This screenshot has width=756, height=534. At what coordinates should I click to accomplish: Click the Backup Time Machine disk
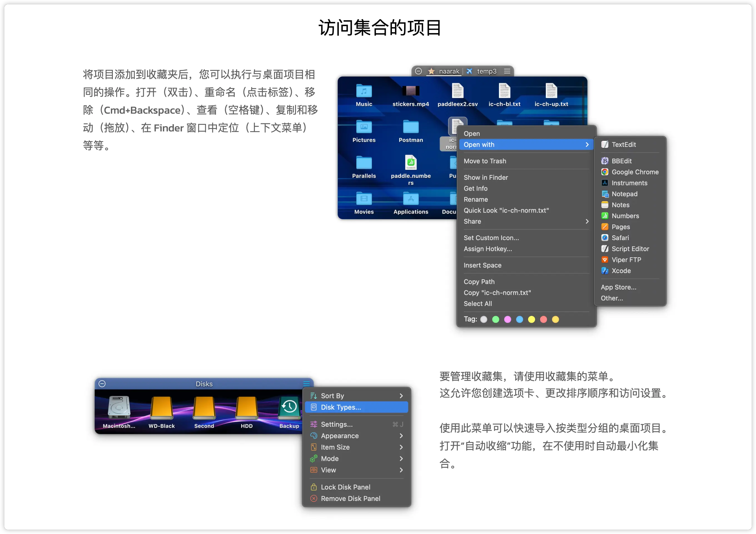289,408
